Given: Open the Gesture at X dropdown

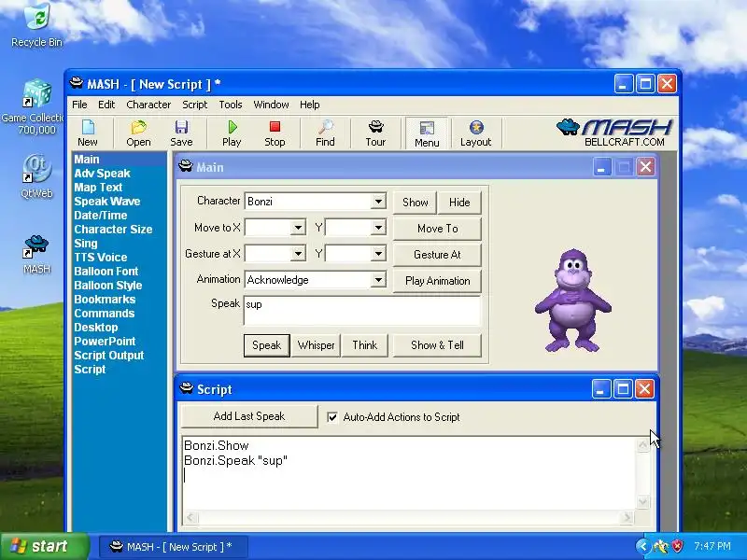Looking at the screenshot, I should point(298,254).
